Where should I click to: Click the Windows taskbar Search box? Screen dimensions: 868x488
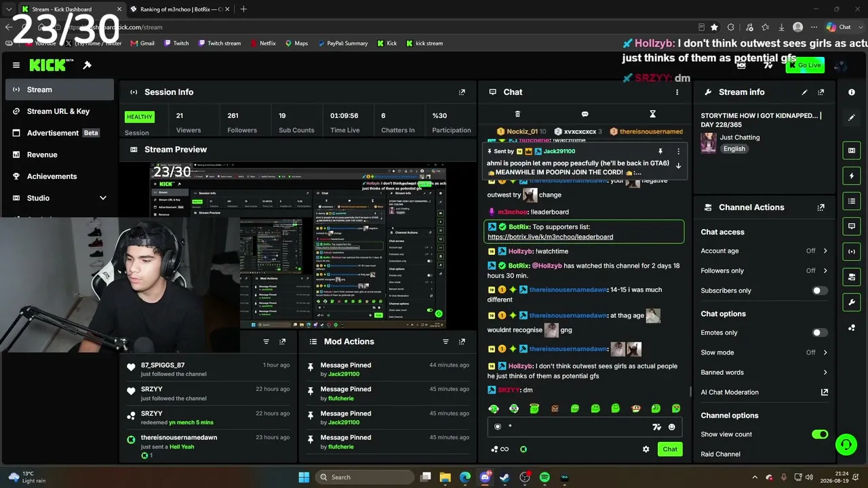coord(365,477)
